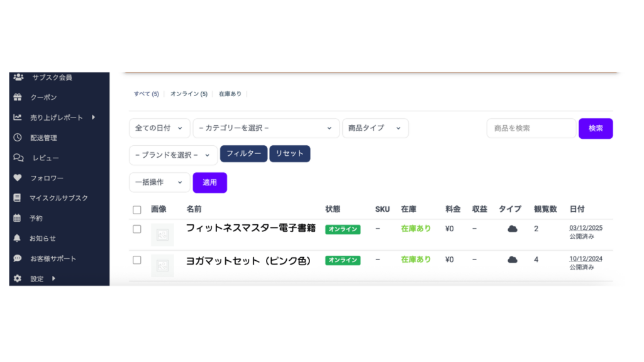The height and width of the screenshot is (362, 644).
Task: Click thumbnail image of フィットネスマスター電子書籍
Action: pyautogui.click(x=163, y=235)
